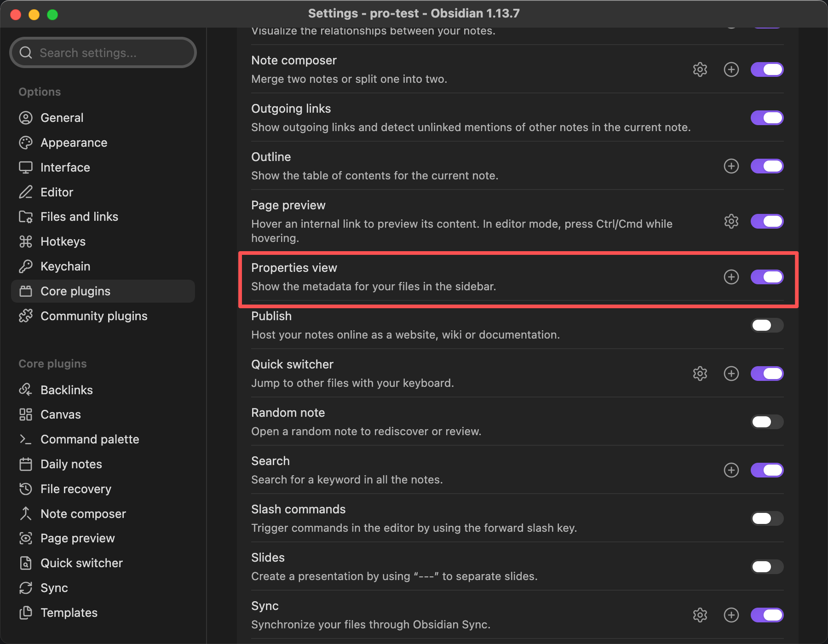The image size is (828, 644).
Task: Open File recovery plugin options
Action: click(x=103, y=489)
